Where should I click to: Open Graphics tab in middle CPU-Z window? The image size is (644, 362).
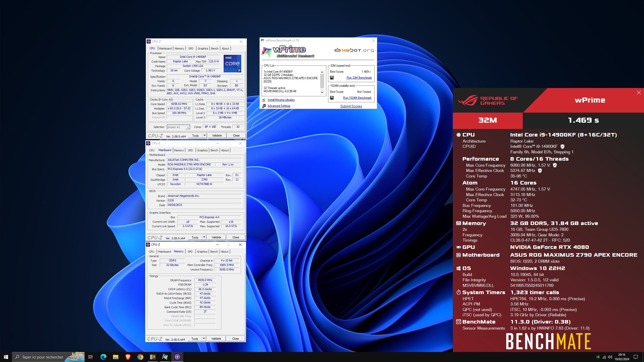point(203,150)
